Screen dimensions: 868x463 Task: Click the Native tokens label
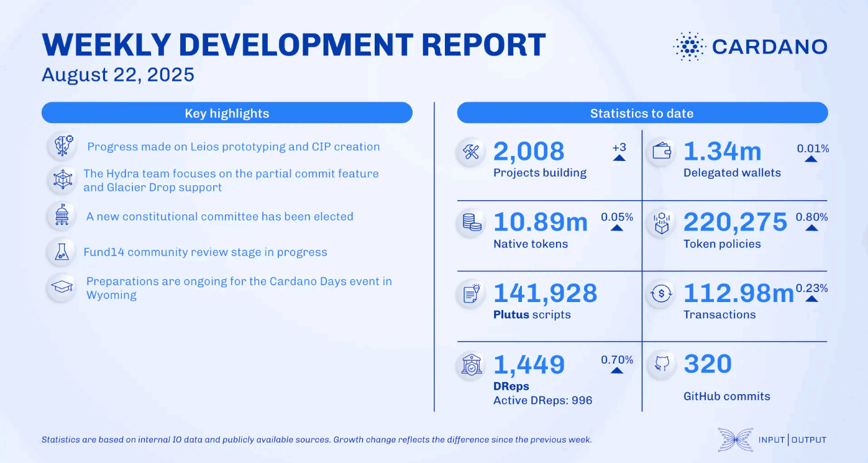pyautogui.click(x=531, y=244)
